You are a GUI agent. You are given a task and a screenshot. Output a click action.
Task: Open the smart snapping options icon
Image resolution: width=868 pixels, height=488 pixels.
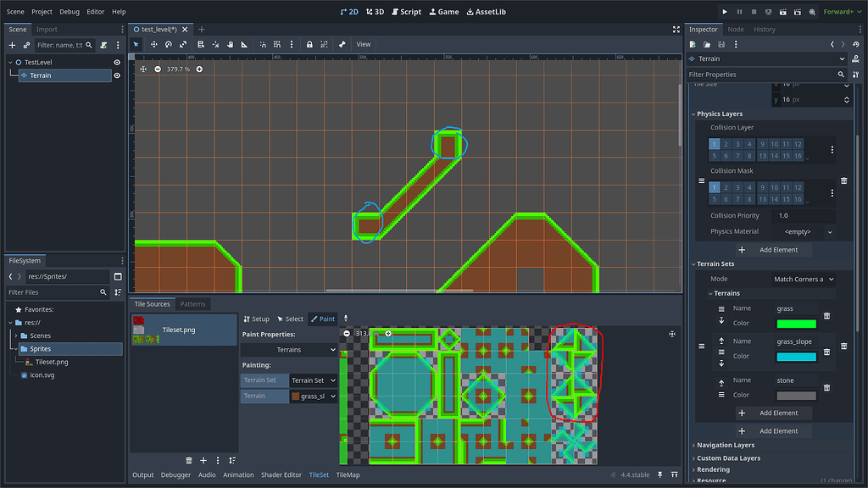292,44
